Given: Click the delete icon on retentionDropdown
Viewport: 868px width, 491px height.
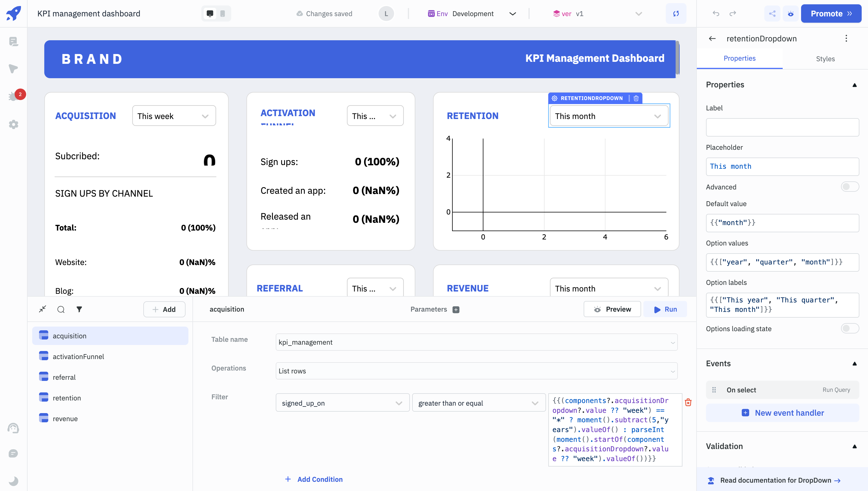Looking at the screenshot, I should [x=636, y=98].
